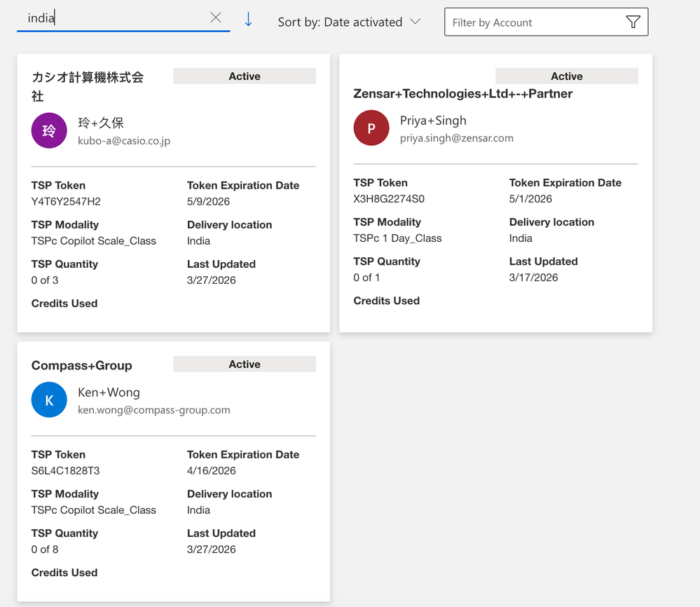Select TSP token S6L4C1828T3
700x607 pixels.
[66, 471]
